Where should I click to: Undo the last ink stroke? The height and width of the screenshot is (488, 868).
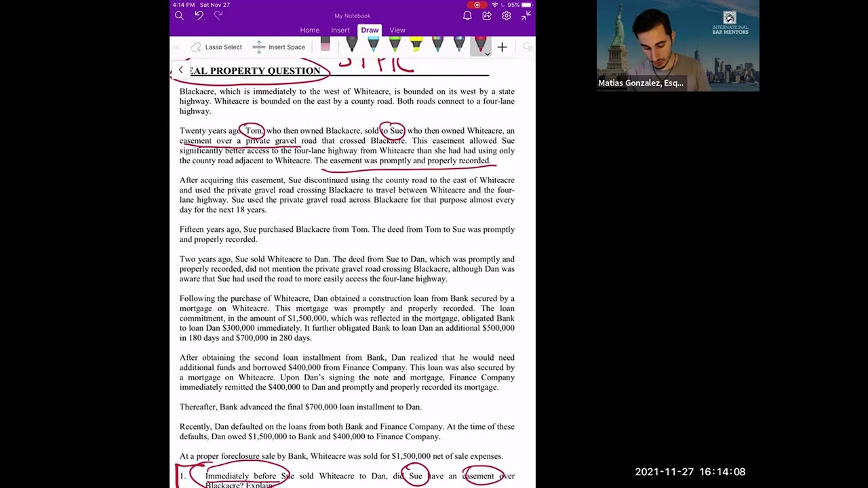pos(199,16)
